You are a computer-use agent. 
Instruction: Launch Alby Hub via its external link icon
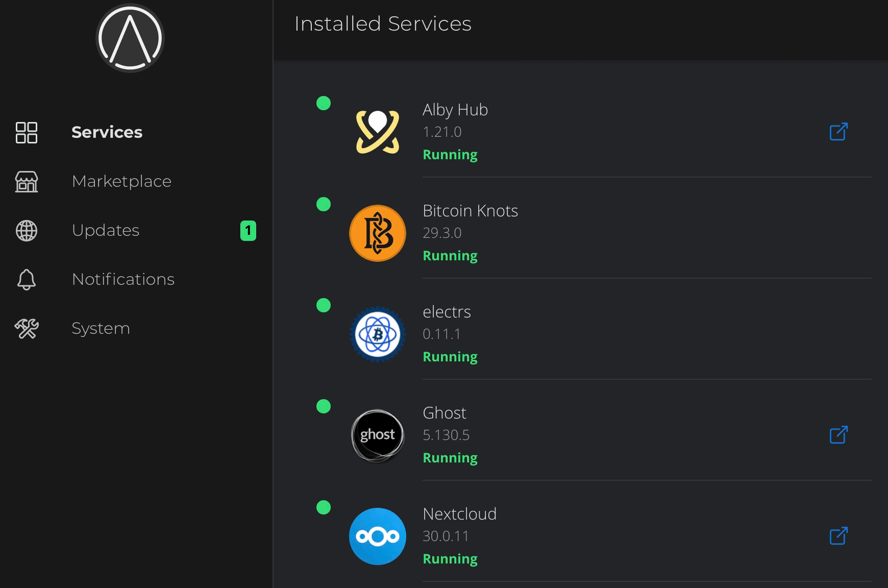pyautogui.click(x=838, y=132)
